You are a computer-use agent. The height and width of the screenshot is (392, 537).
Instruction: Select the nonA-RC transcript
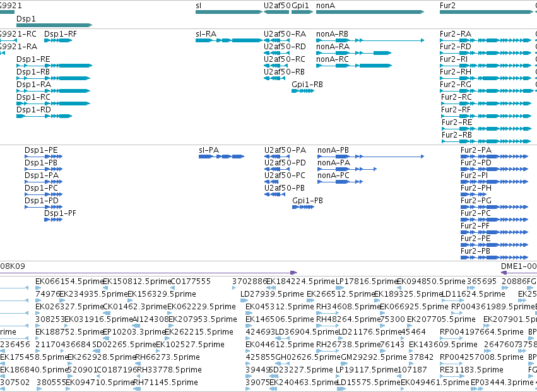(x=354, y=66)
